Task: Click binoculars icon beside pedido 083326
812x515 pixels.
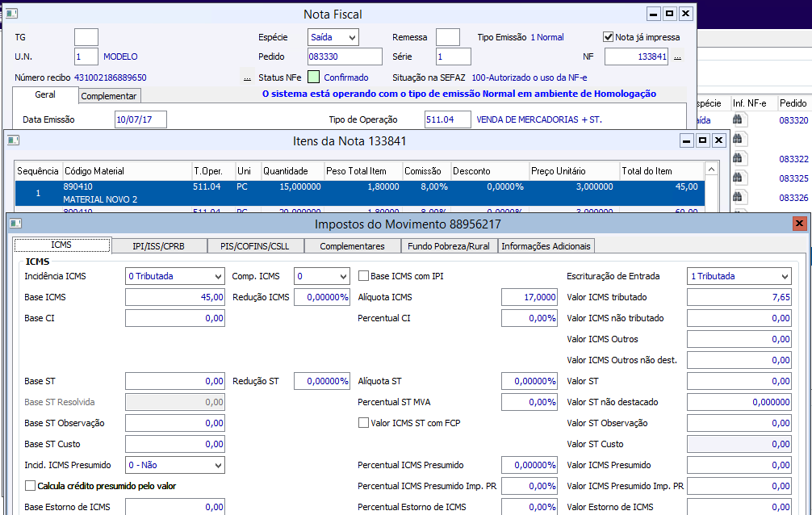Action: (737, 198)
